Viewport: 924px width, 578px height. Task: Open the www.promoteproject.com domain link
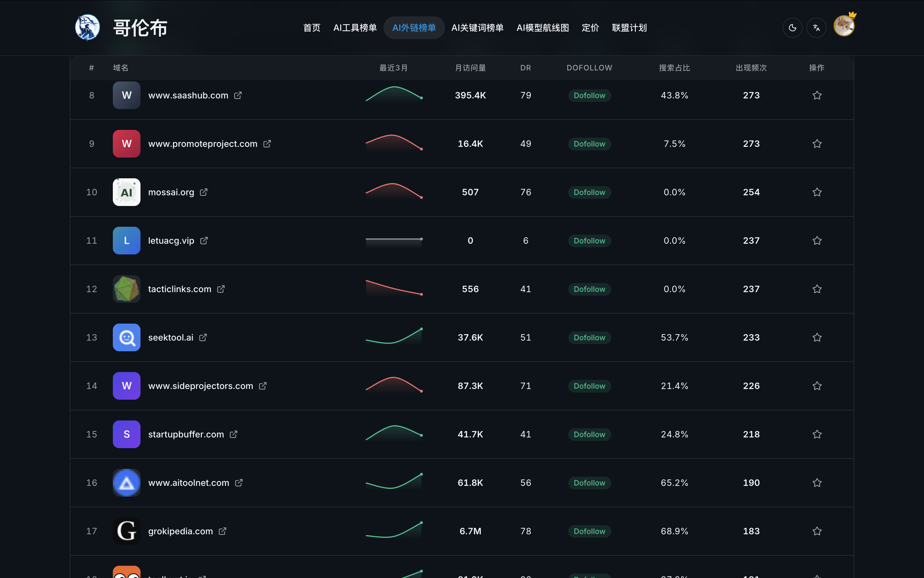(x=203, y=144)
